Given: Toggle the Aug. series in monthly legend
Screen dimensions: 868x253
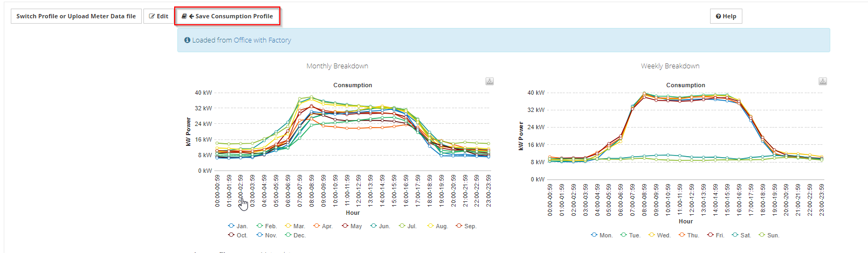Looking at the screenshot, I should pos(437,226).
